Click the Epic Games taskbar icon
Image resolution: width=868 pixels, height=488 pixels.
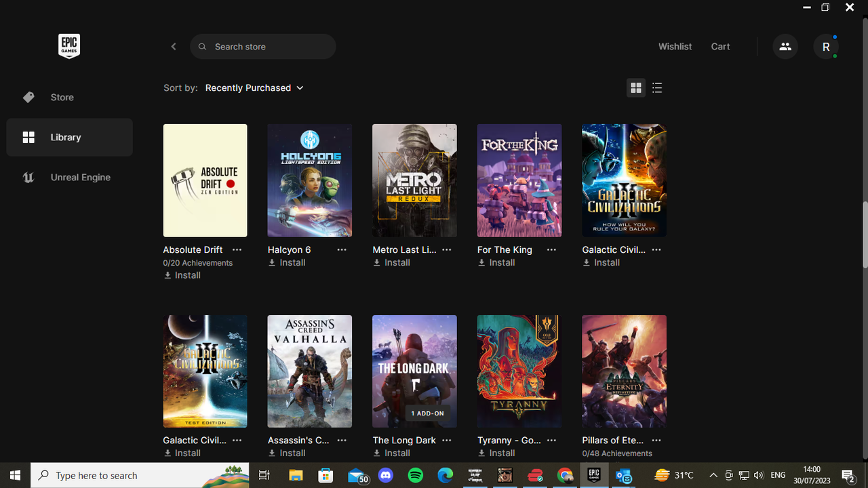tap(595, 475)
